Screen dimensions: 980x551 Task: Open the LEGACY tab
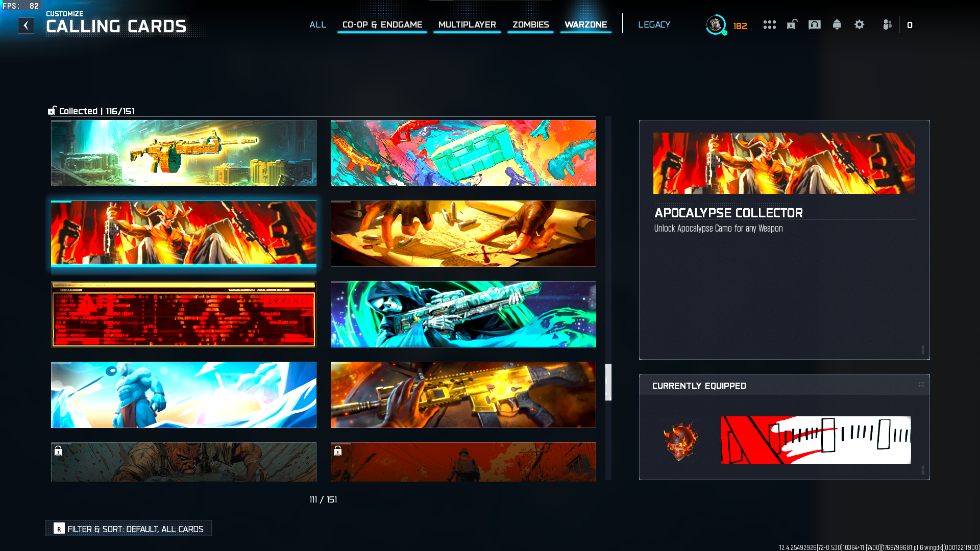click(x=654, y=24)
